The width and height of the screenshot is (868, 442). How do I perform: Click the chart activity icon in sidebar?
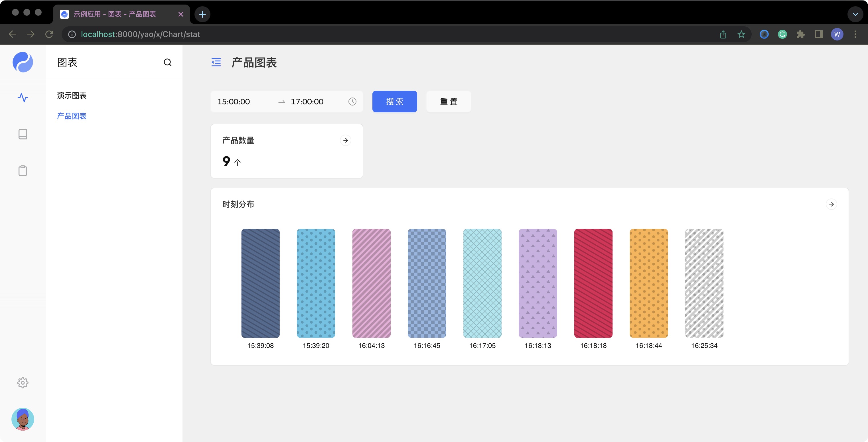tap(23, 98)
